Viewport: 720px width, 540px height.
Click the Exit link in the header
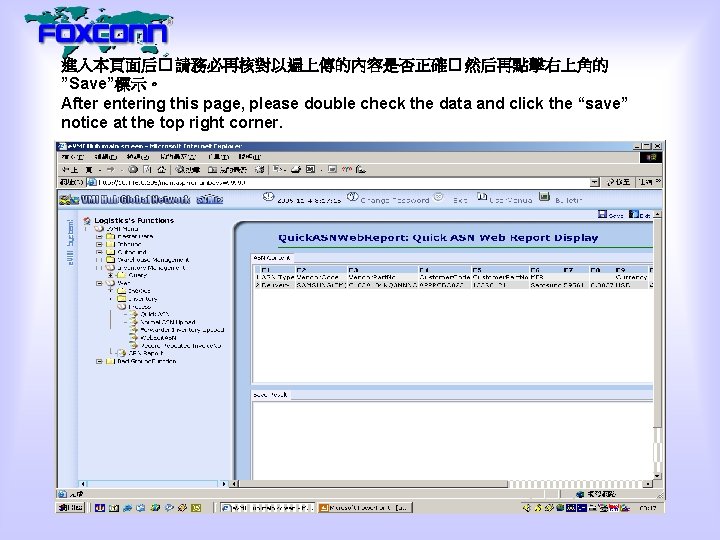click(460, 200)
